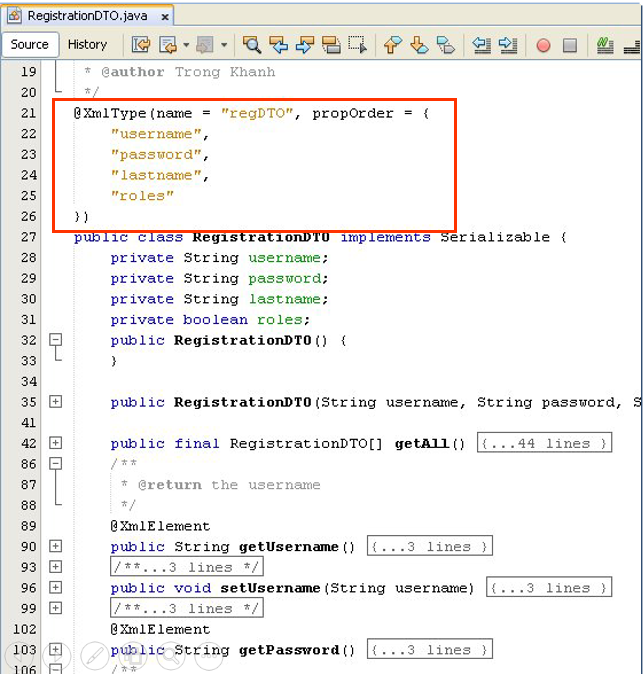
Task: Expand the getAll fold at line 42
Action: point(55,443)
